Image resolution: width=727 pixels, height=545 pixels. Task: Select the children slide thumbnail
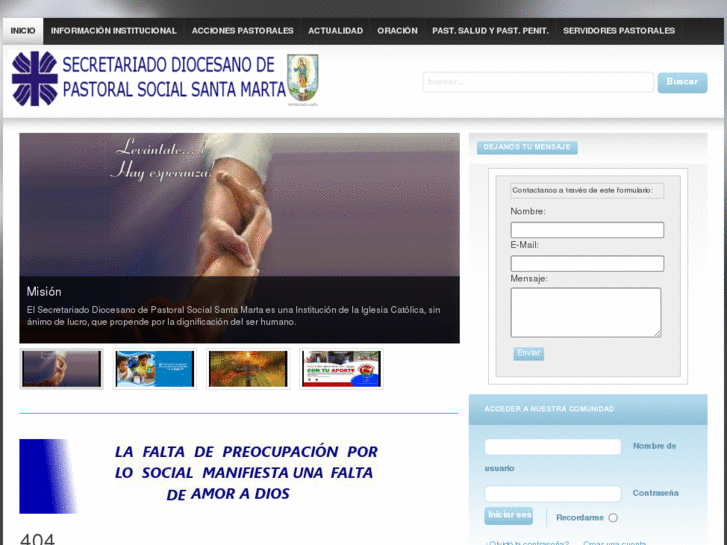[155, 369]
